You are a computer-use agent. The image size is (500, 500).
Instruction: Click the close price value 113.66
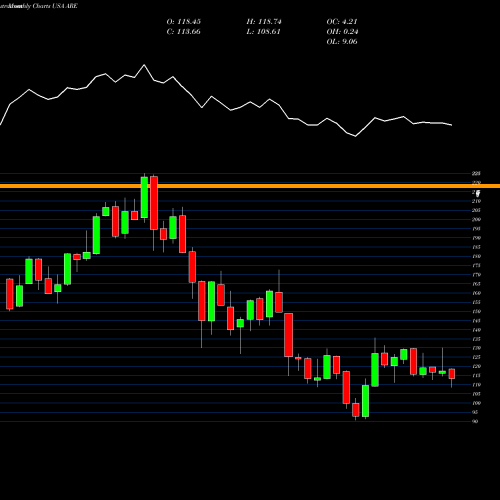pyautogui.click(x=188, y=32)
